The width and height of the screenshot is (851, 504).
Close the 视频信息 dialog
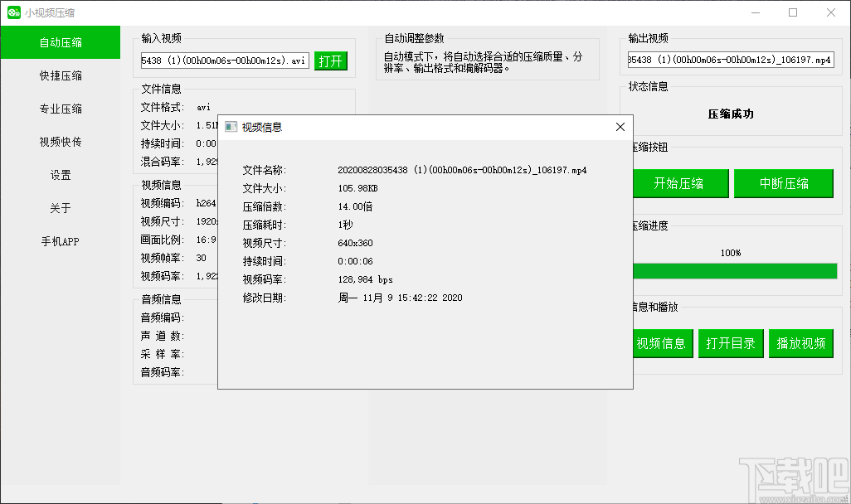[620, 127]
